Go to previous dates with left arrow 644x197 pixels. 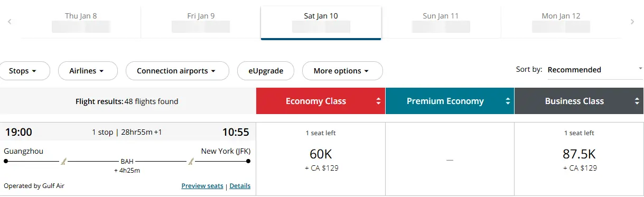[10, 22]
